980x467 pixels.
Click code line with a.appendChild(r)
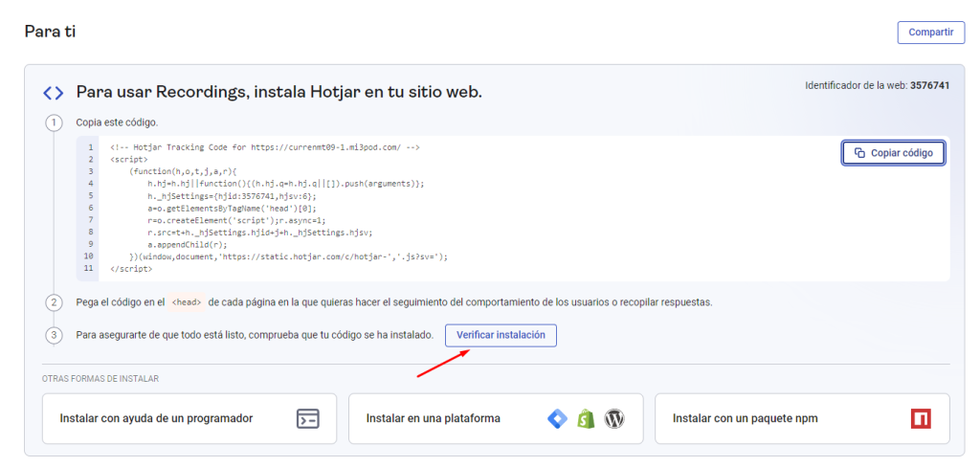tap(188, 244)
